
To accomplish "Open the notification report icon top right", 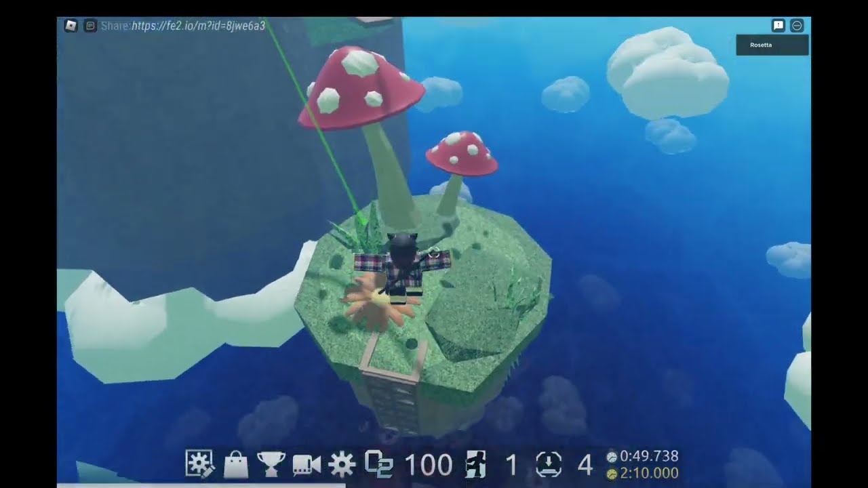I will pos(778,26).
